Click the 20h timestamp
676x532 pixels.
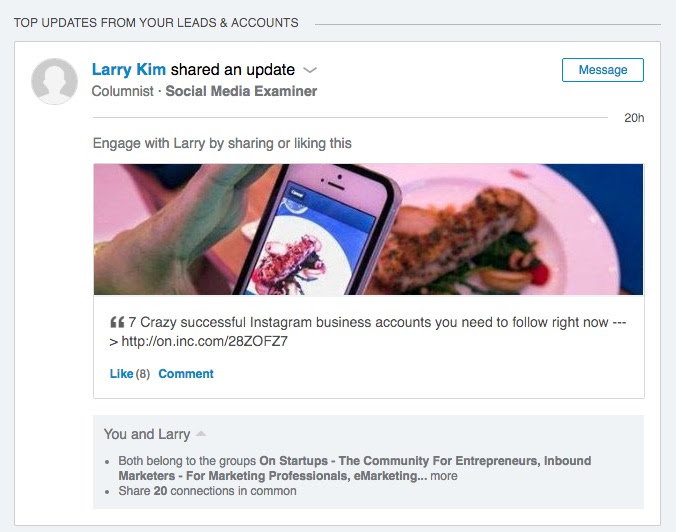pyautogui.click(x=634, y=118)
